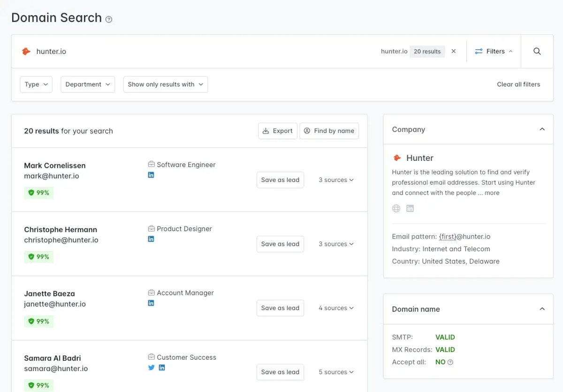The width and height of the screenshot is (563, 392).
Task: Open Mark Cornelissen's LinkedIn icon
Action: pyautogui.click(x=151, y=175)
